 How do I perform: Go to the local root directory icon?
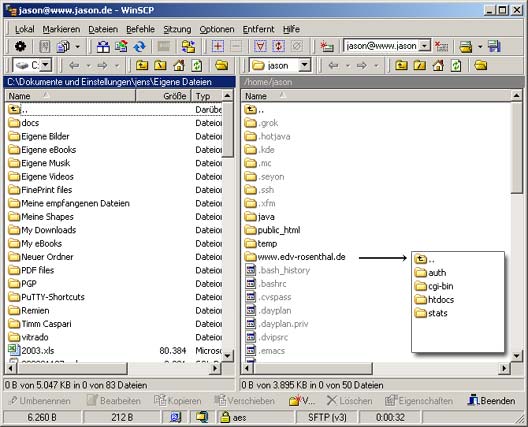pos(160,65)
